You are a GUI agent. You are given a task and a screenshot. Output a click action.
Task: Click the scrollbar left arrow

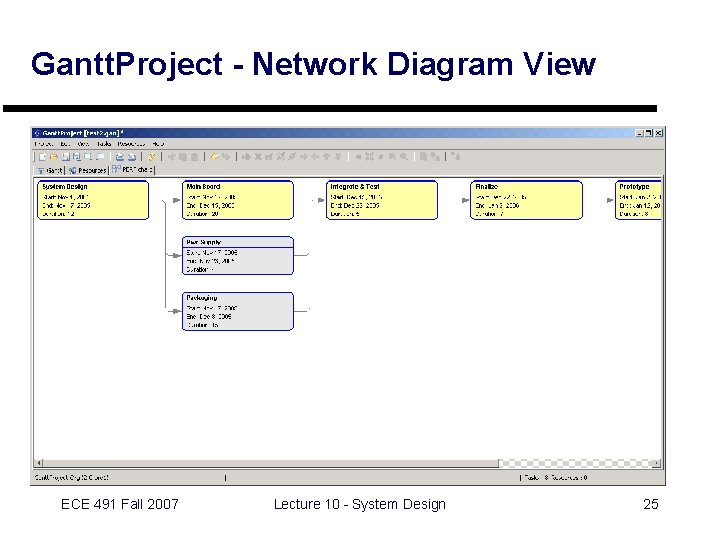pyautogui.click(x=39, y=463)
